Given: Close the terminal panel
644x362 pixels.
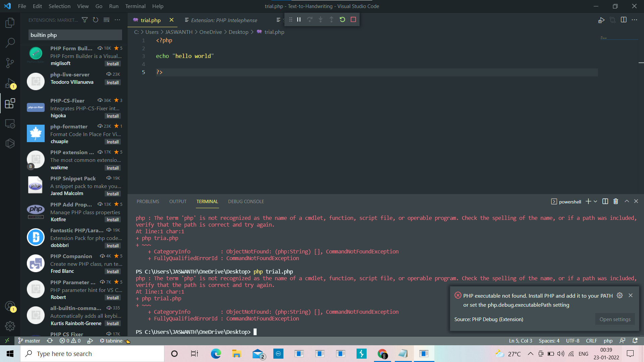Looking at the screenshot, I should click(636, 201).
